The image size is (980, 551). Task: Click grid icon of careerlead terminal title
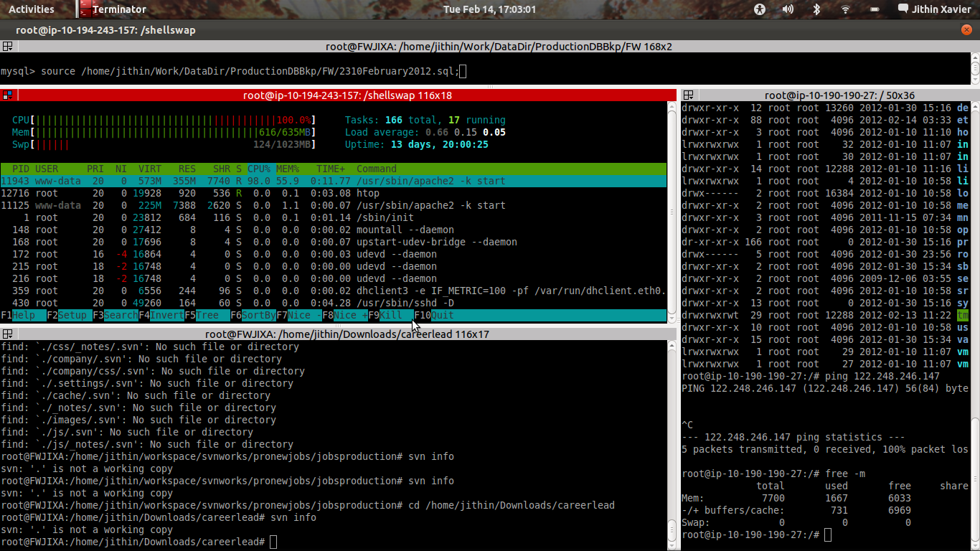[x=7, y=334]
